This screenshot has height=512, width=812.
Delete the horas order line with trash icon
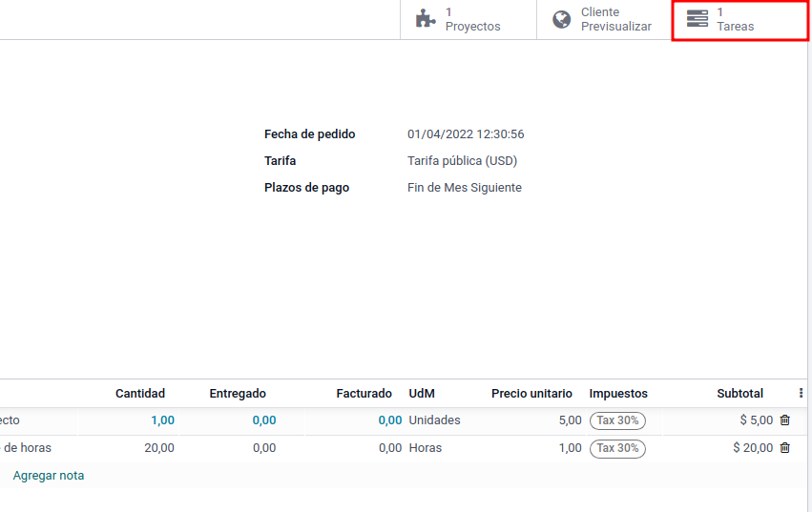point(785,448)
